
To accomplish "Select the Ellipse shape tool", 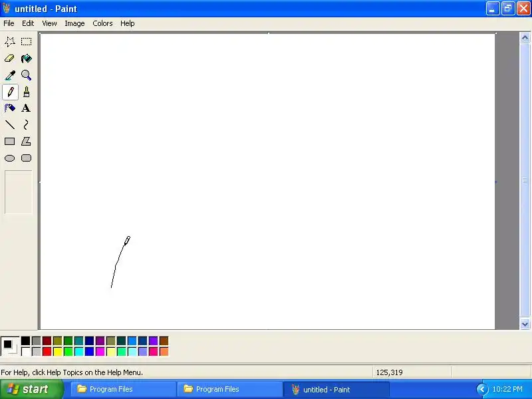I will [10, 158].
